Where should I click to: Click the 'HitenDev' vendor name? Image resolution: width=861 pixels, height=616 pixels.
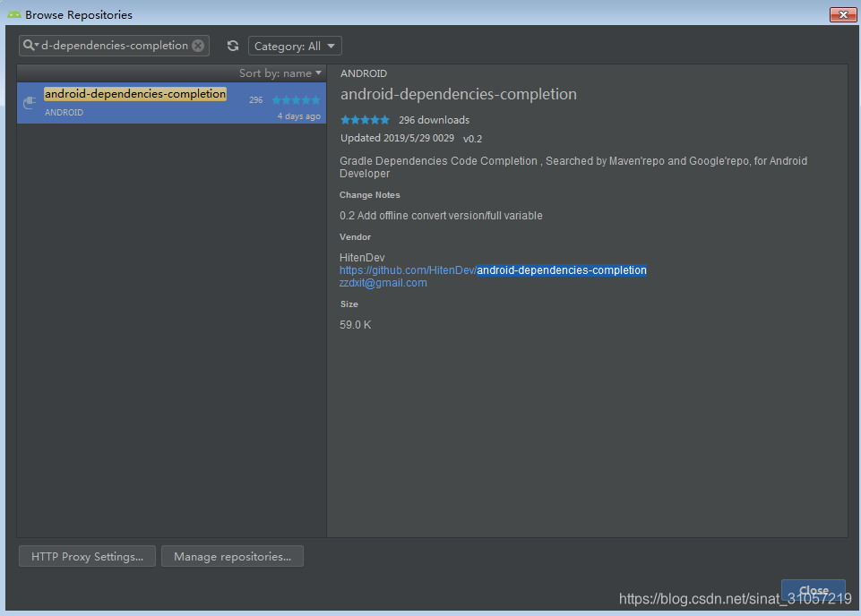[x=362, y=258]
